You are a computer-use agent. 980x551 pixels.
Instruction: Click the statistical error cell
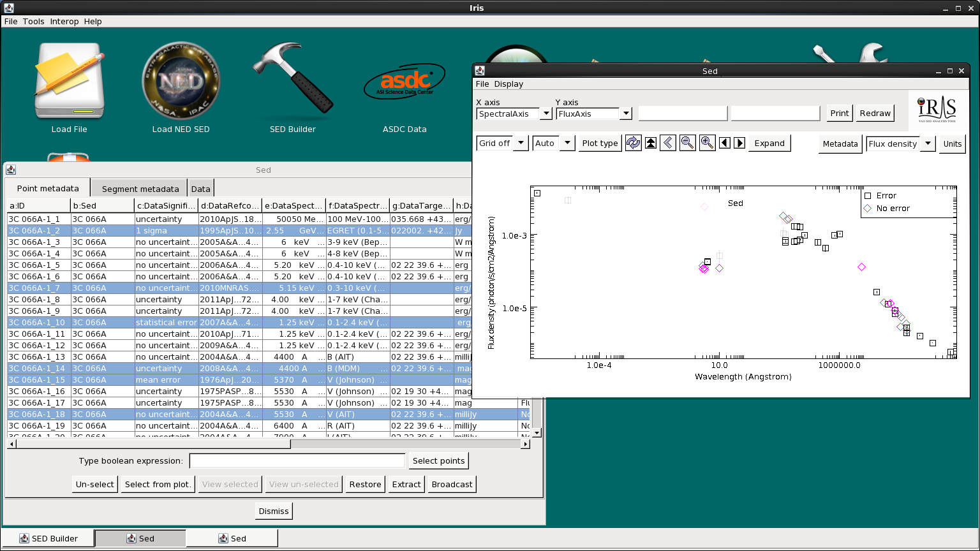pyautogui.click(x=167, y=322)
